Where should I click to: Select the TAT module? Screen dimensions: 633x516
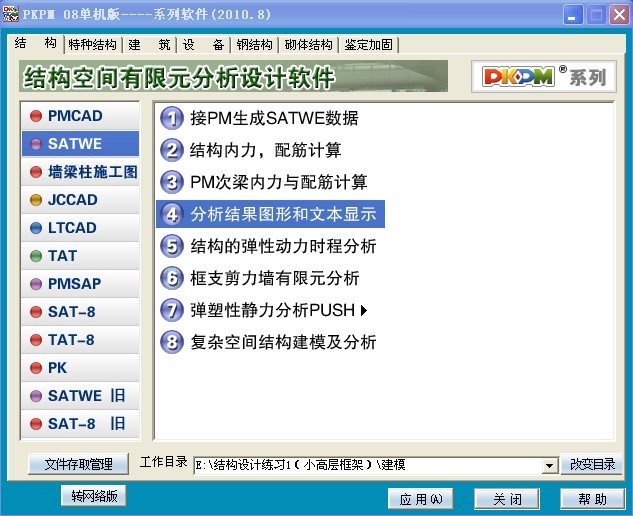point(80,256)
